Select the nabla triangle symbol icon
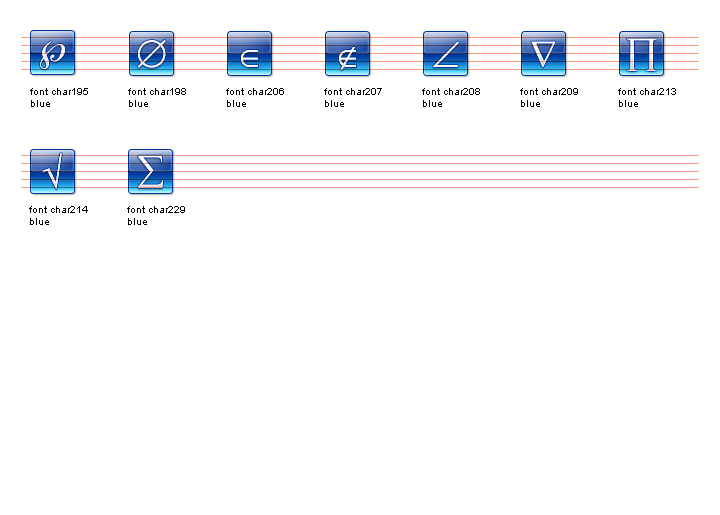Screen dimensions: 720x515 [543, 53]
